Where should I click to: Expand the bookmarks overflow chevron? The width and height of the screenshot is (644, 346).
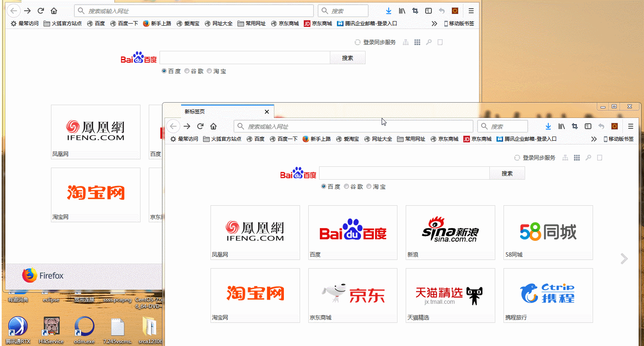coord(594,139)
